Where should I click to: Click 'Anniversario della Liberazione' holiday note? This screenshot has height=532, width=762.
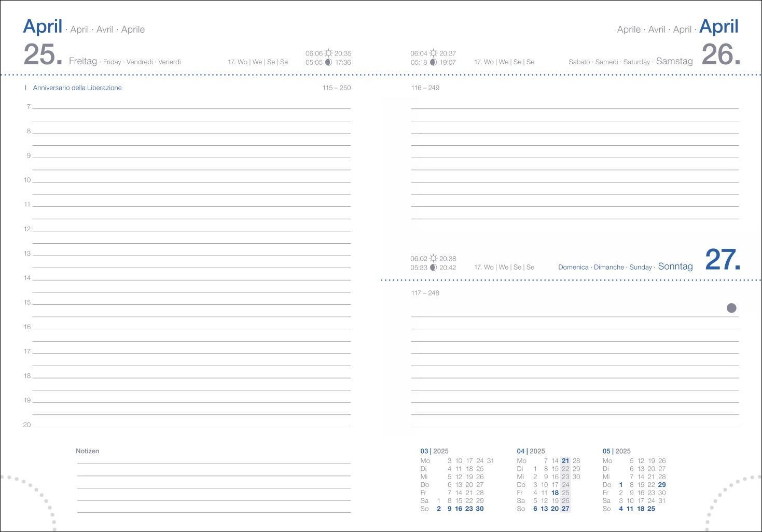pos(77,88)
